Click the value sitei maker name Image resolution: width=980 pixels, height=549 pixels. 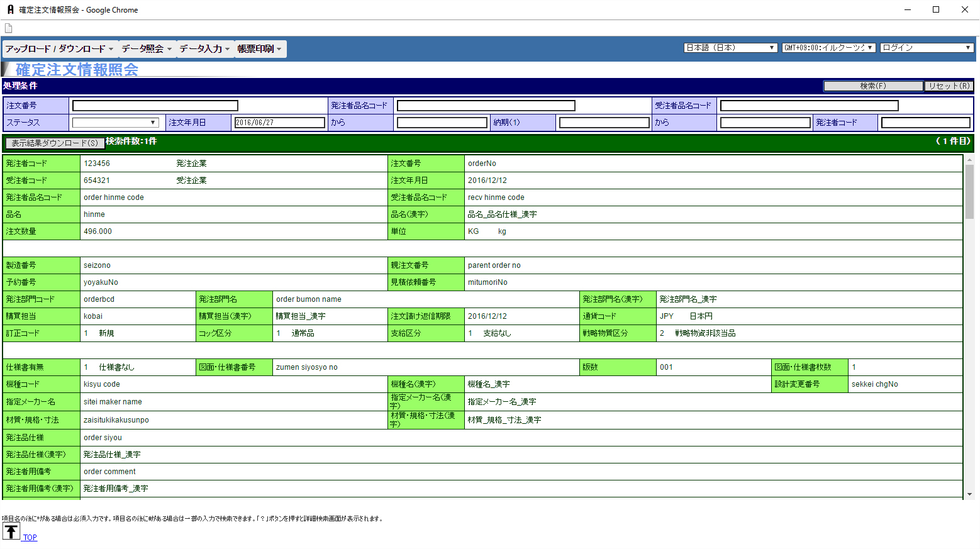click(x=113, y=402)
